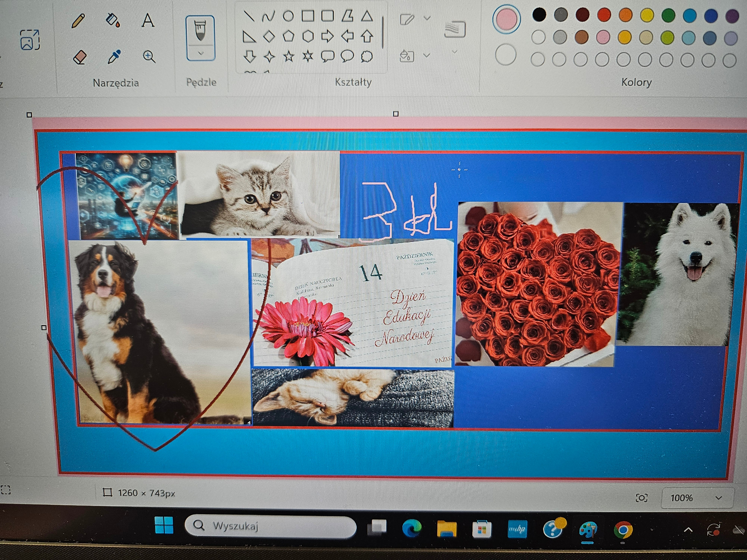Select Color 2 white swatch
This screenshot has width=747, height=560.
(506, 55)
